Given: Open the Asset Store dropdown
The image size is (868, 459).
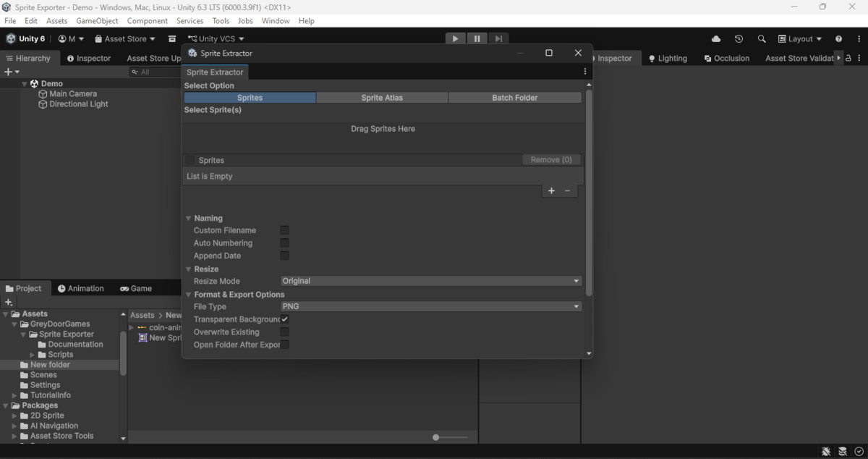Looking at the screenshot, I should point(125,39).
